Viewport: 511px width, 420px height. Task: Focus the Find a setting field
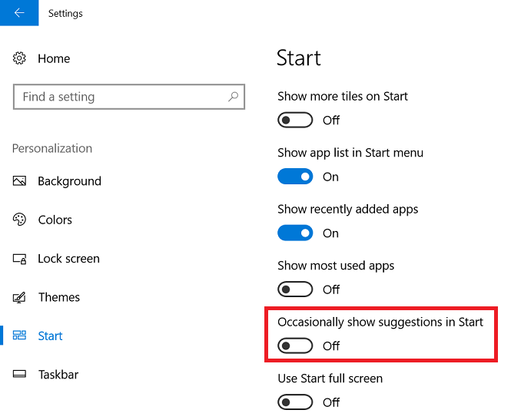pos(129,97)
